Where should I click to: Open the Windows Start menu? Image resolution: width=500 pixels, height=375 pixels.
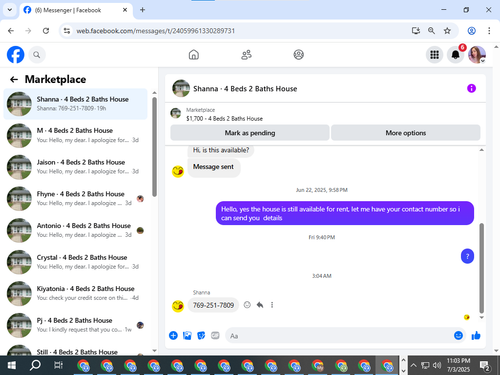[x=12, y=365]
